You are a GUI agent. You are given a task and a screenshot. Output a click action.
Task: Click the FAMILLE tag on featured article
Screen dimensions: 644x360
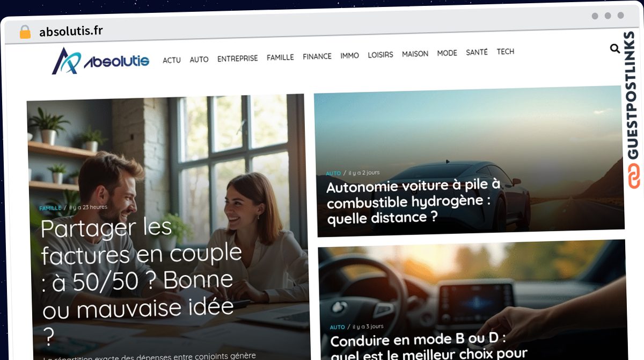coord(50,208)
